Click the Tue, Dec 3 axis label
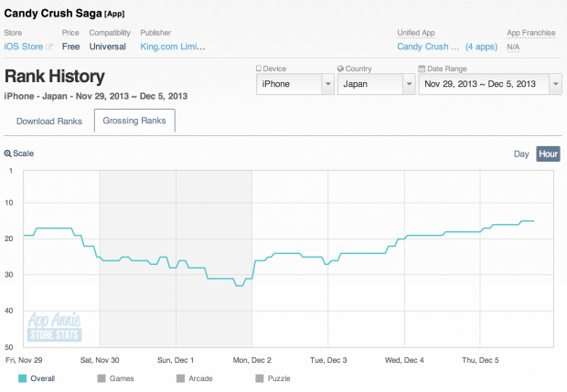Viewport: 567px width, 392px height. coord(328,360)
